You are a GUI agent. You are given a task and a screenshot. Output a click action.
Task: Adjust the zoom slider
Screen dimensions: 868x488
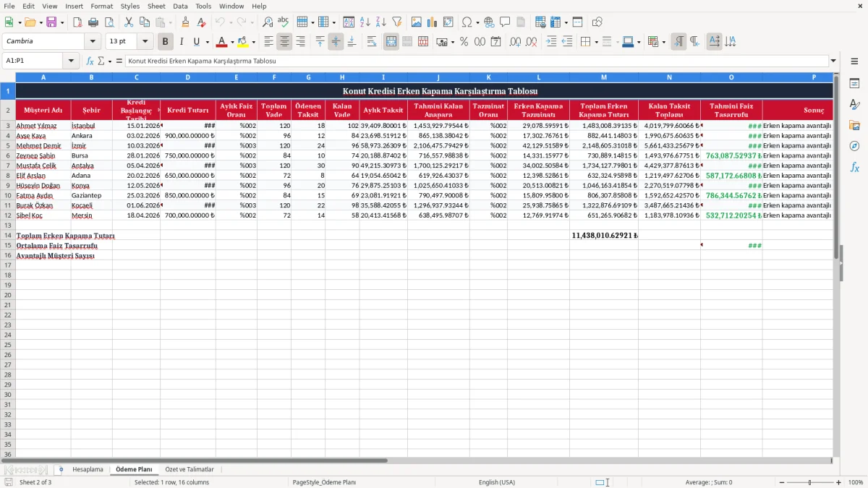(809, 482)
